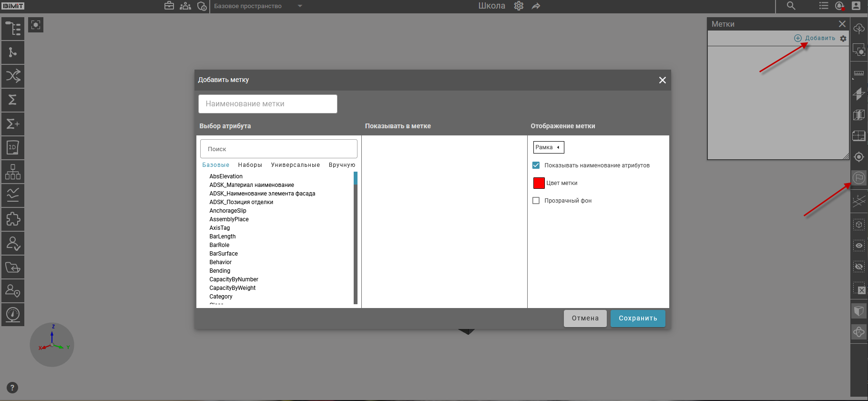Open the 'Рамка' display style dropdown
Viewport: 868px width, 401px height.
(x=548, y=147)
